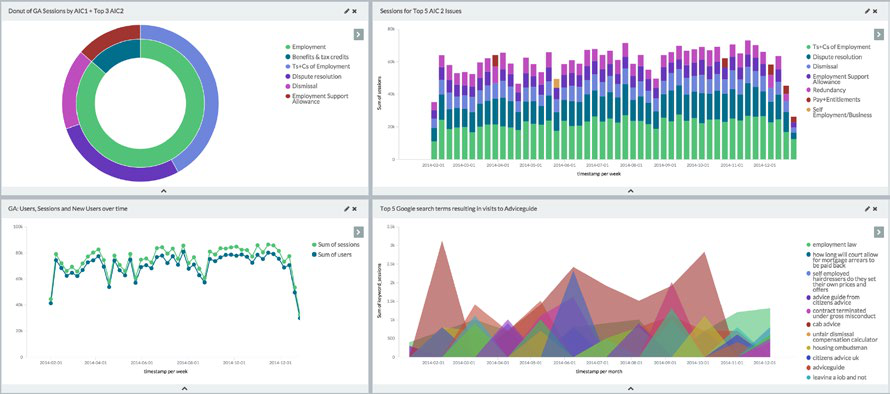
Task: Click the housing ombudsman legend entry
Action: pyautogui.click(x=837, y=347)
